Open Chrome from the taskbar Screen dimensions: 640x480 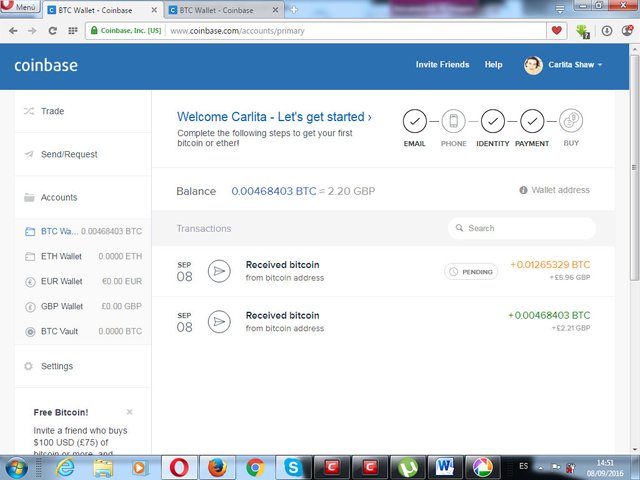255,468
